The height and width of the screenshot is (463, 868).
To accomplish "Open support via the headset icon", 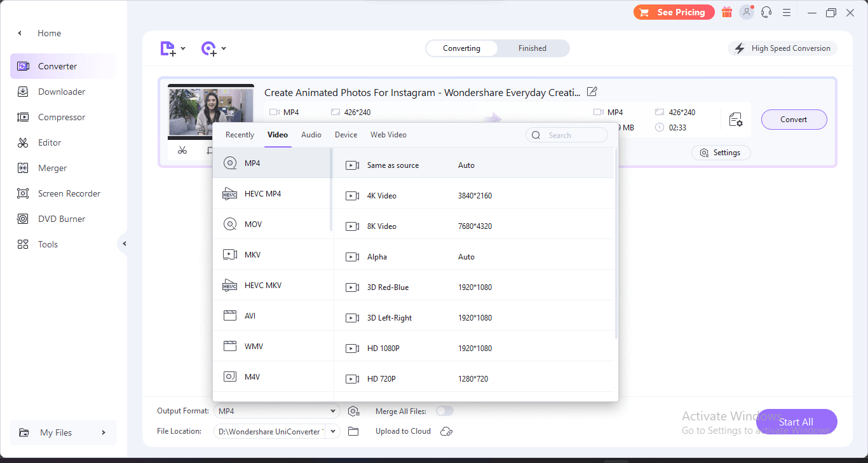I will pos(766,12).
